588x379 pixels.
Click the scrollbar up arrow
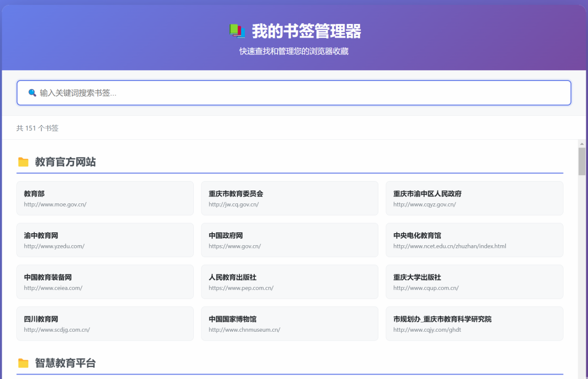click(581, 144)
